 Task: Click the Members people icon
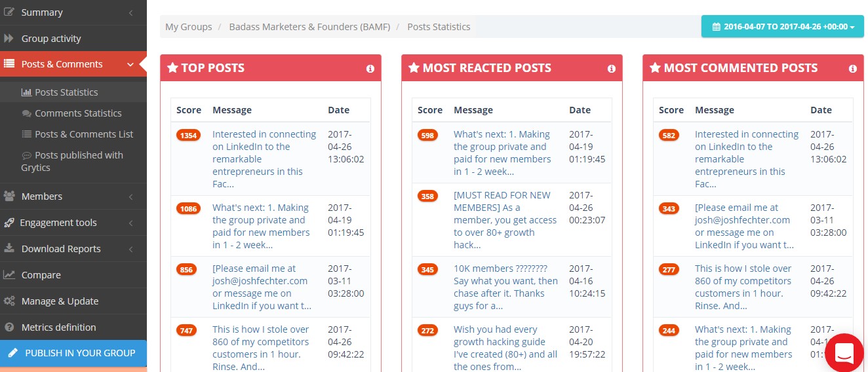[9, 196]
